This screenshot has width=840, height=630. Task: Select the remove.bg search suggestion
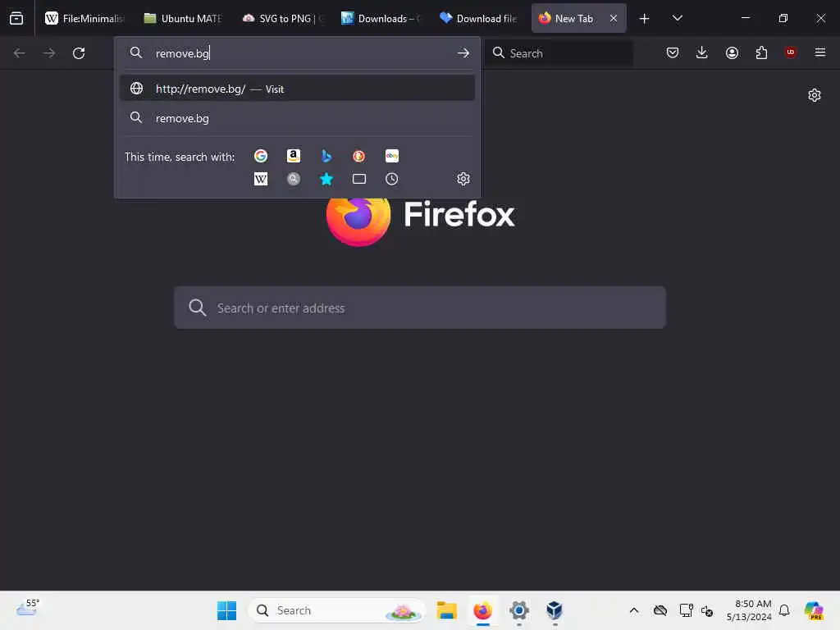(x=297, y=118)
